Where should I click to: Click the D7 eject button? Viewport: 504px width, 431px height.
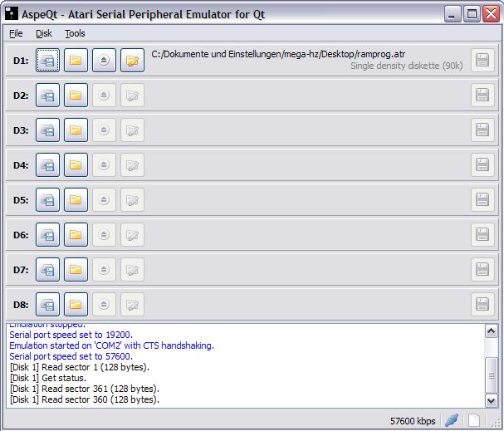point(104,270)
